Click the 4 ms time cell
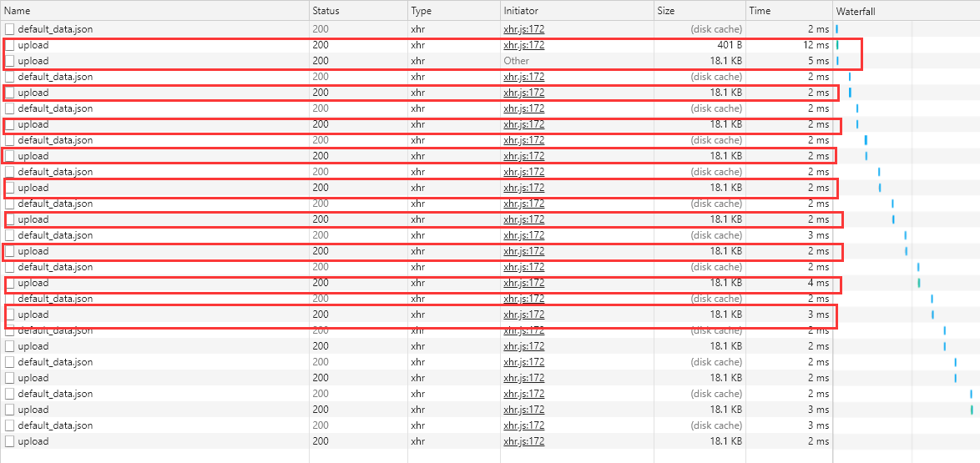Image resolution: width=980 pixels, height=463 pixels. tap(820, 283)
